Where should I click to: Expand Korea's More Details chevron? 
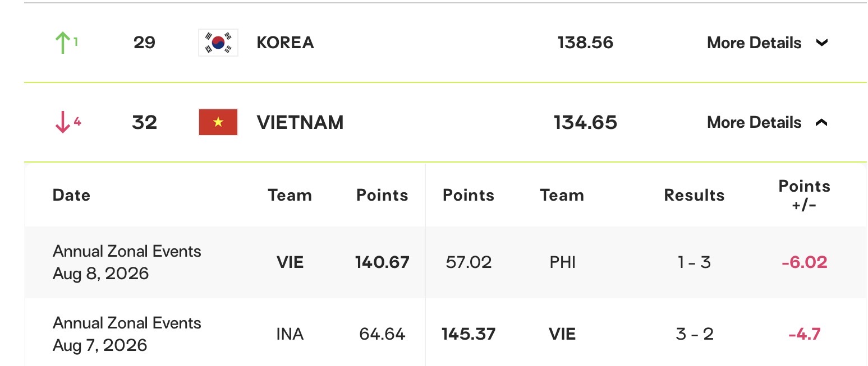click(x=821, y=43)
